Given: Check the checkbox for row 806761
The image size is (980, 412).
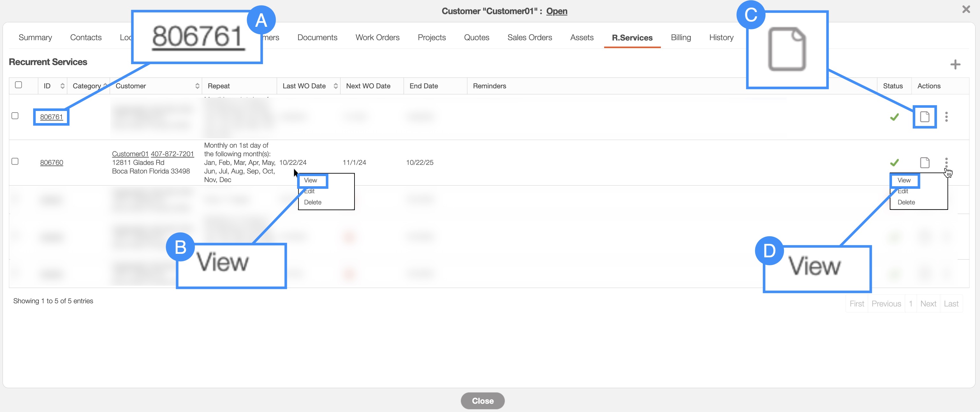Looking at the screenshot, I should pos(15,116).
